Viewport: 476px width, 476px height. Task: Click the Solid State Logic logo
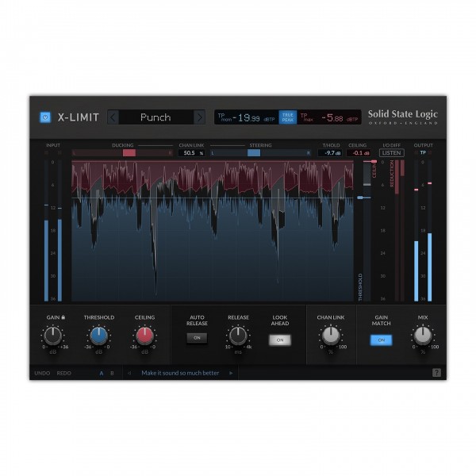(x=403, y=117)
